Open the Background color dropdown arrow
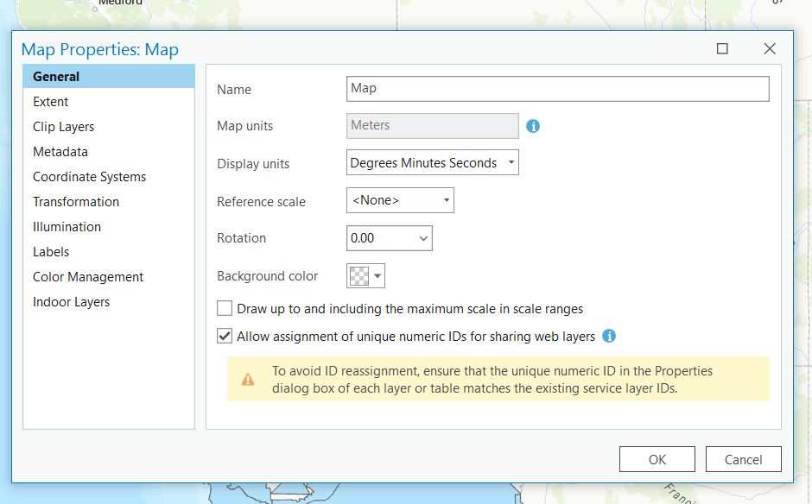 click(x=377, y=276)
